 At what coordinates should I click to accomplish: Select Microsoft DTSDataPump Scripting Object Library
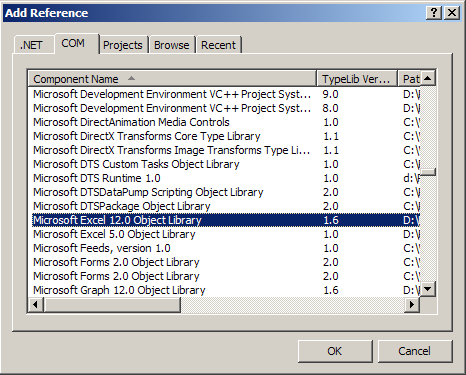[226, 192]
